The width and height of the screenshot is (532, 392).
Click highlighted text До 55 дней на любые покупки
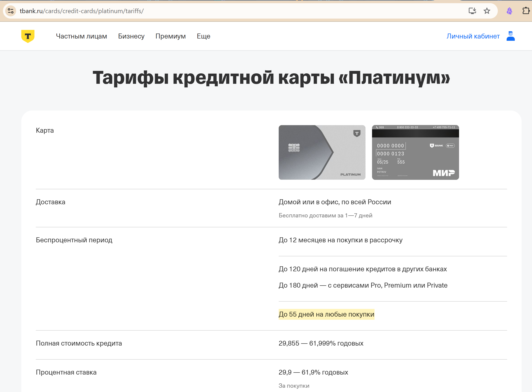326,314
